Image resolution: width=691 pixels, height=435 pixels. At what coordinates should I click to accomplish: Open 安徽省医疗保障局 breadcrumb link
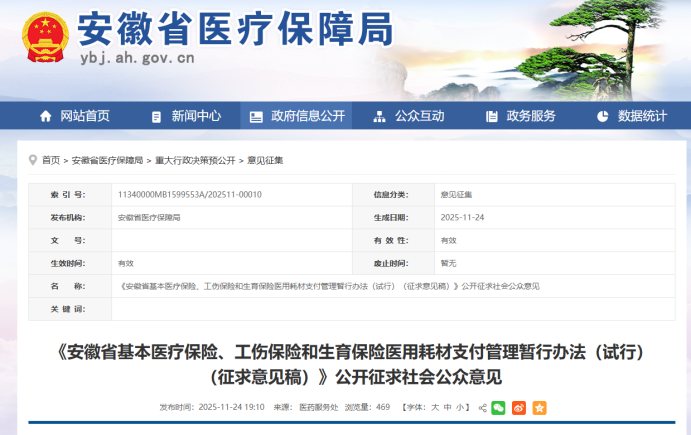(x=107, y=160)
